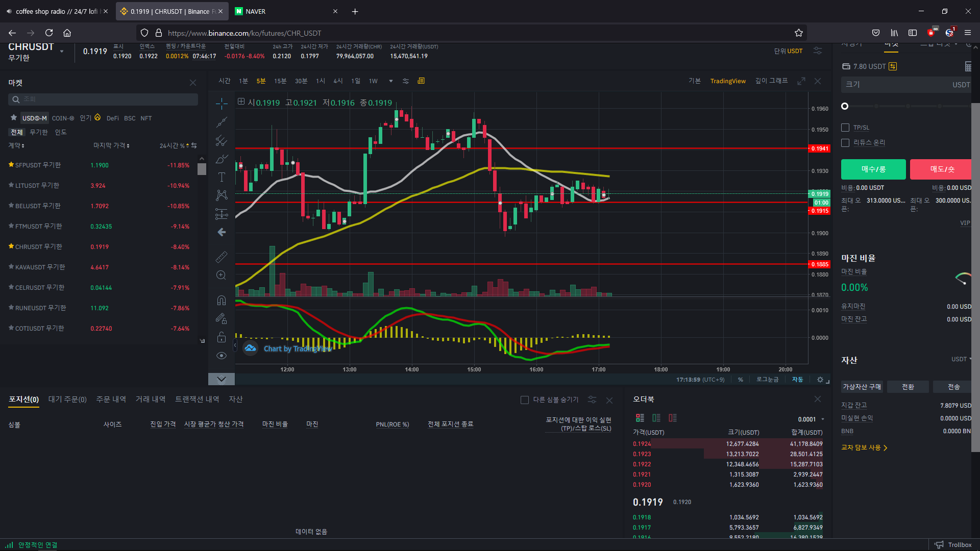Tick the 다른 심볼 숨기기 checkbox

(x=524, y=400)
